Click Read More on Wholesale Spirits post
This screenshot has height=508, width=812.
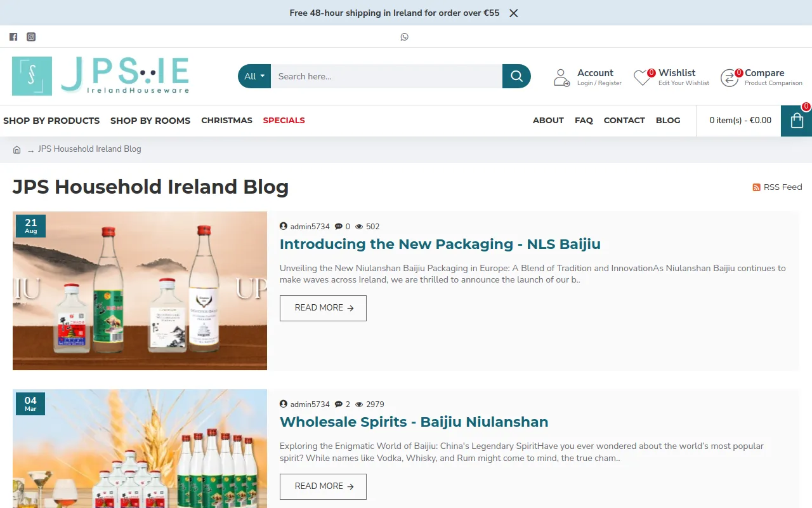(x=323, y=486)
